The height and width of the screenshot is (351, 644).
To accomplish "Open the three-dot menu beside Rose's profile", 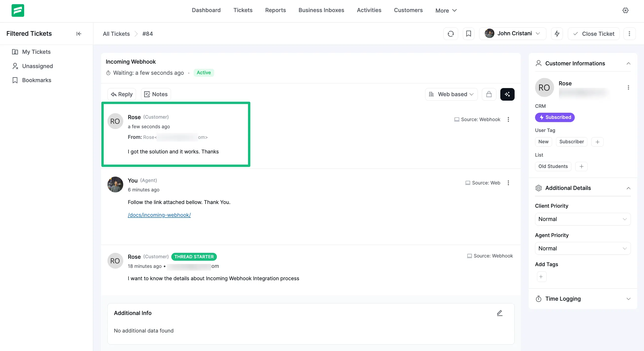I will [628, 88].
